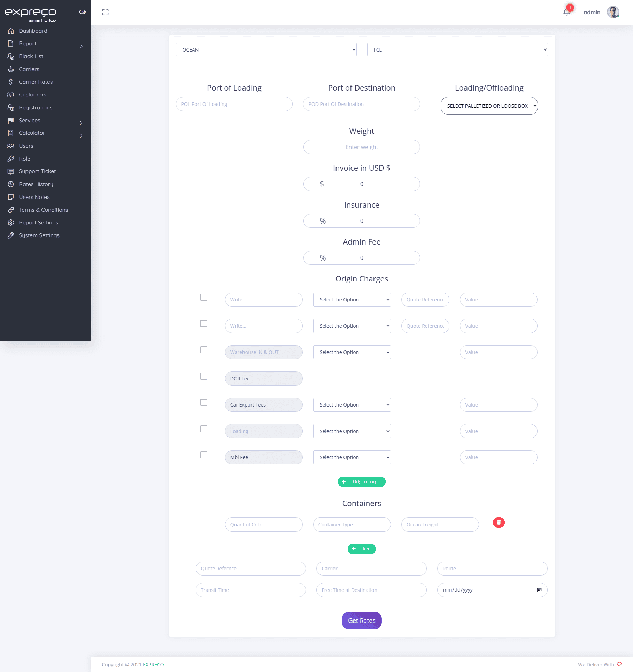Click the Role key icon
Image resolution: width=633 pixels, height=672 pixels.
(11, 159)
